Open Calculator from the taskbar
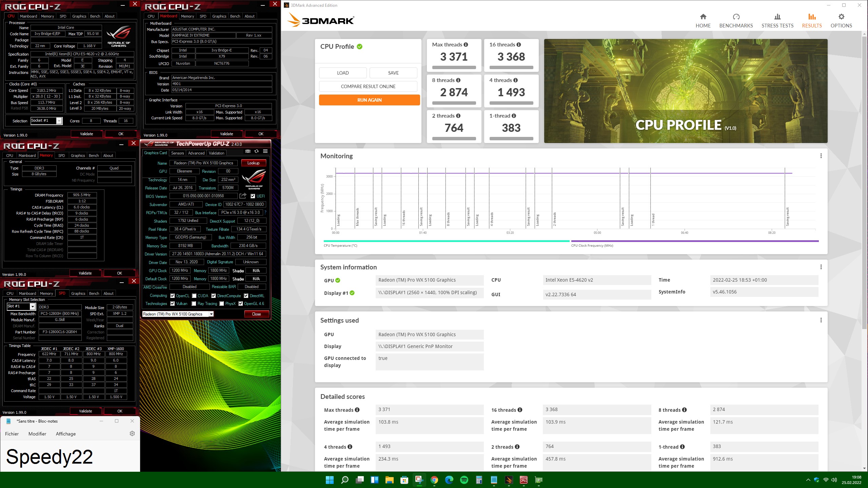The image size is (868, 488). pyautogui.click(x=479, y=480)
